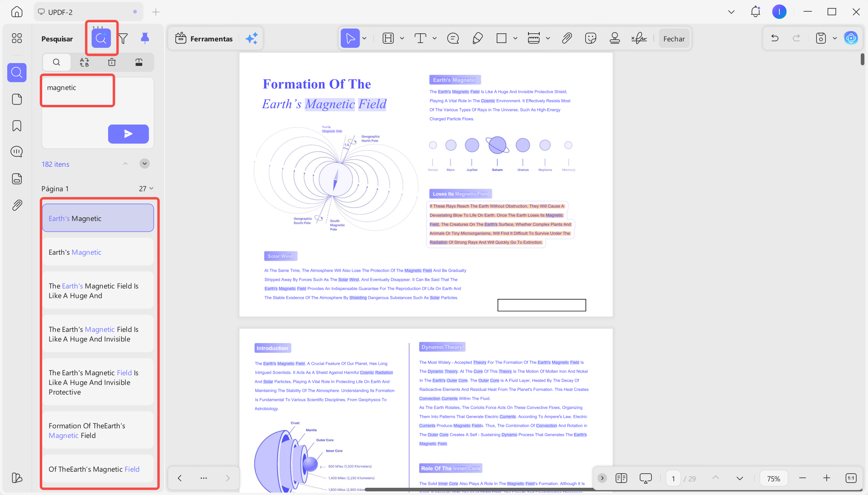Viewport: 868px width, 495px height.
Task: Open the three dots navigation menu
Action: coord(204,478)
